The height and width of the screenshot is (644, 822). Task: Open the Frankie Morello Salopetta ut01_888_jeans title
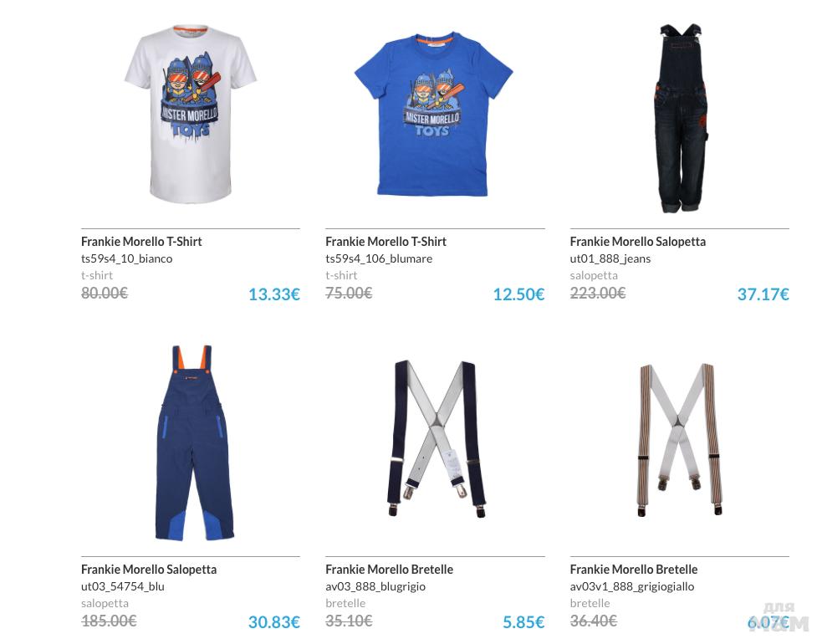[637, 242]
